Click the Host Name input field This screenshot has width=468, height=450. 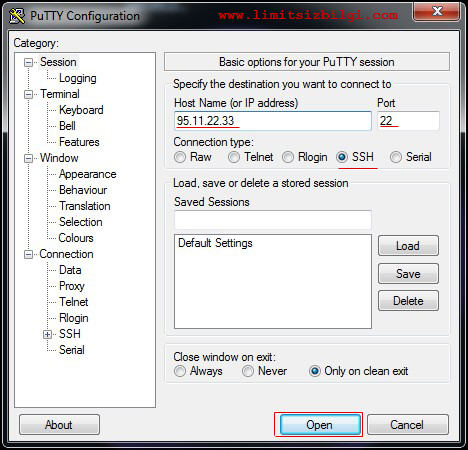click(273, 121)
